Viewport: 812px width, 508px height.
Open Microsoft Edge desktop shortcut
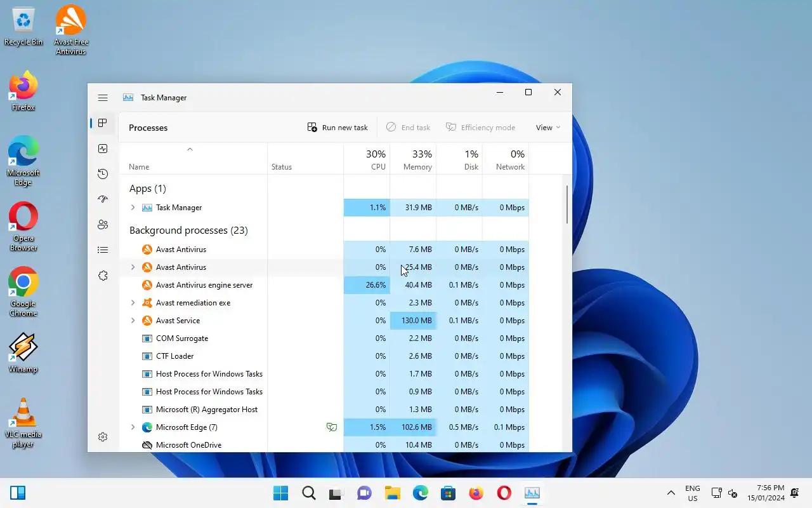coord(23,161)
